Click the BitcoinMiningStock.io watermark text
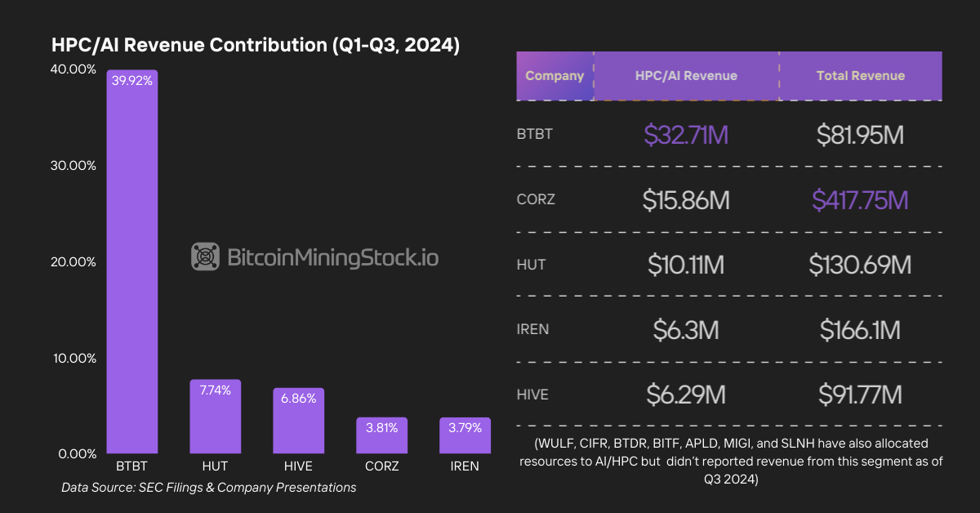 coord(332,257)
